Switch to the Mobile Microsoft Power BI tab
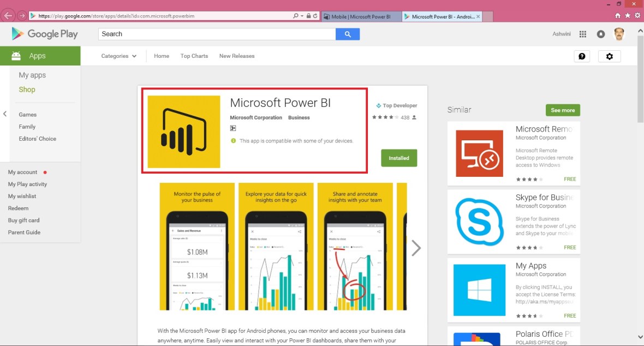 point(360,16)
